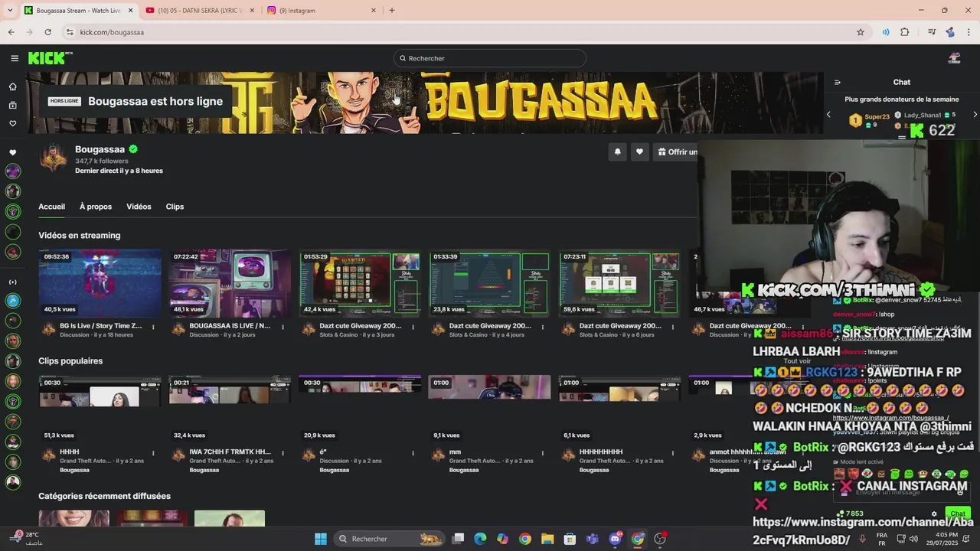The width and height of the screenshot is (980, 551).
Task: Go to Home via sidebar house icon
Action: pyautogui.click(x=13, y=86)
